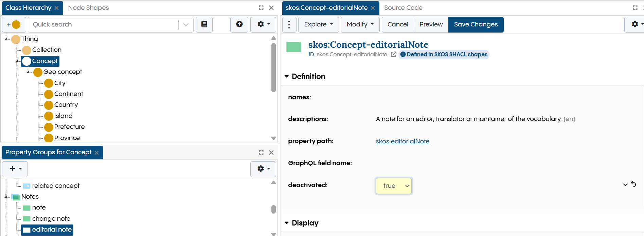Click the revert arrow for the deactivated field
The width and height of the screenshot is (644, 236).
(633, 184)
